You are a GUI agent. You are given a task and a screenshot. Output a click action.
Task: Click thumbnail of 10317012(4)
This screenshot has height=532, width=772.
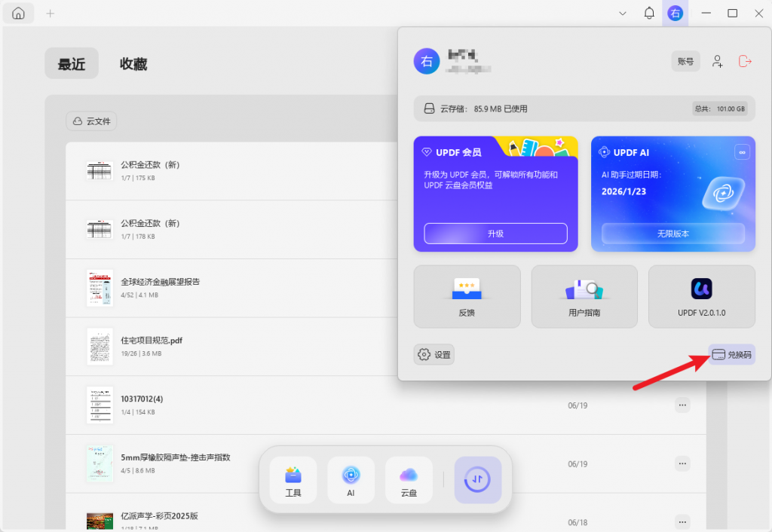tap(100, 405)
